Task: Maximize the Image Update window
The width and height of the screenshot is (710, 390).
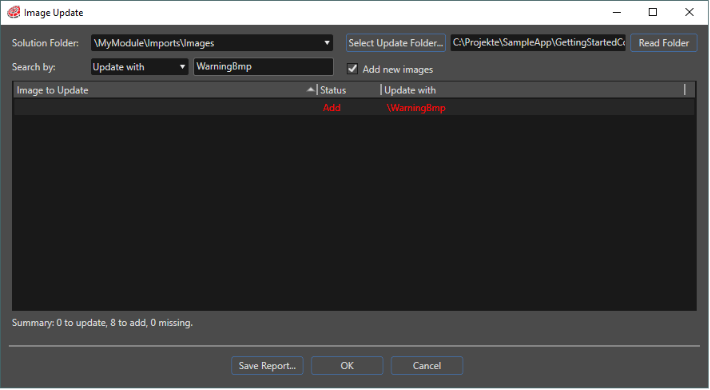Action: pos(653,12)
